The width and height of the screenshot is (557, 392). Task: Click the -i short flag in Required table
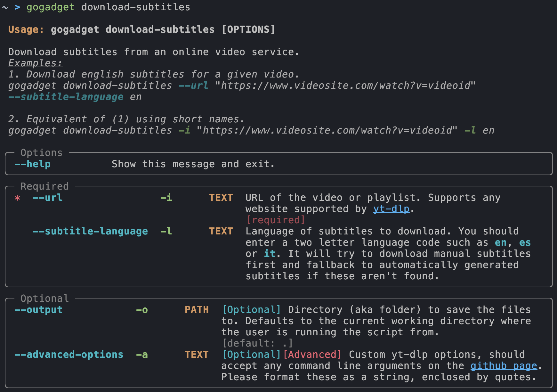click(166, 198)
